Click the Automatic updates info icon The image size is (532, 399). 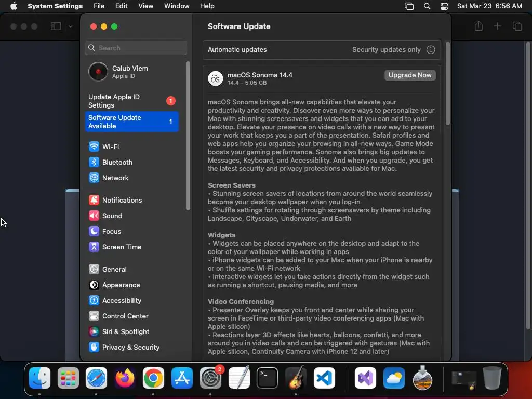click(431, 50)
